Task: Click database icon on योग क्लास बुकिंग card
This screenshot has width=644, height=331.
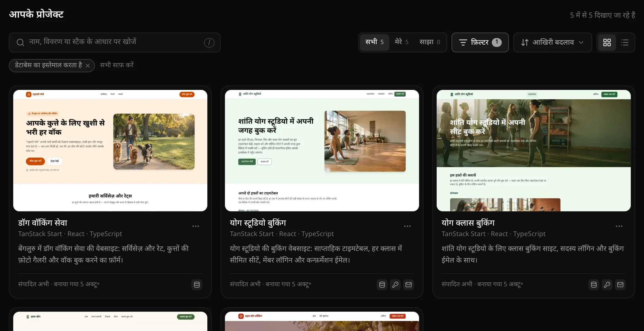Action: tap(594, 285)
